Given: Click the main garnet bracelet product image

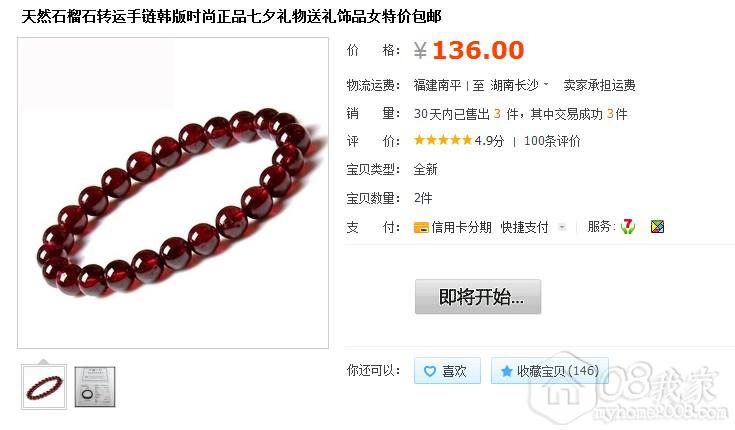Looking at the screenshot, I should [173, 193].
